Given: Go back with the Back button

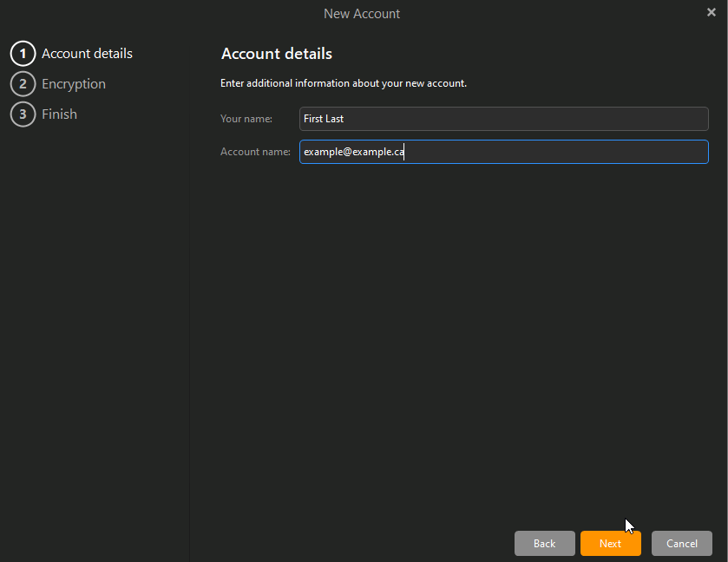Looking at the screenshot, I should click(x=544, y=543).
